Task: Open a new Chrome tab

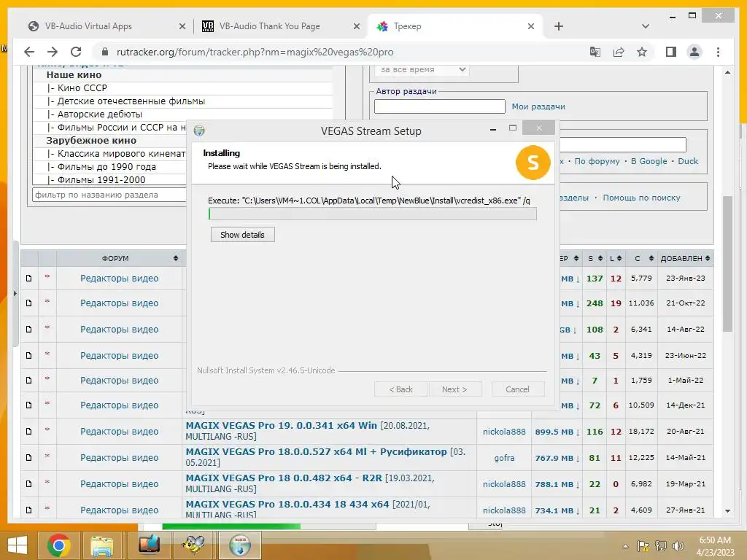Action: (x=559, y=26)
